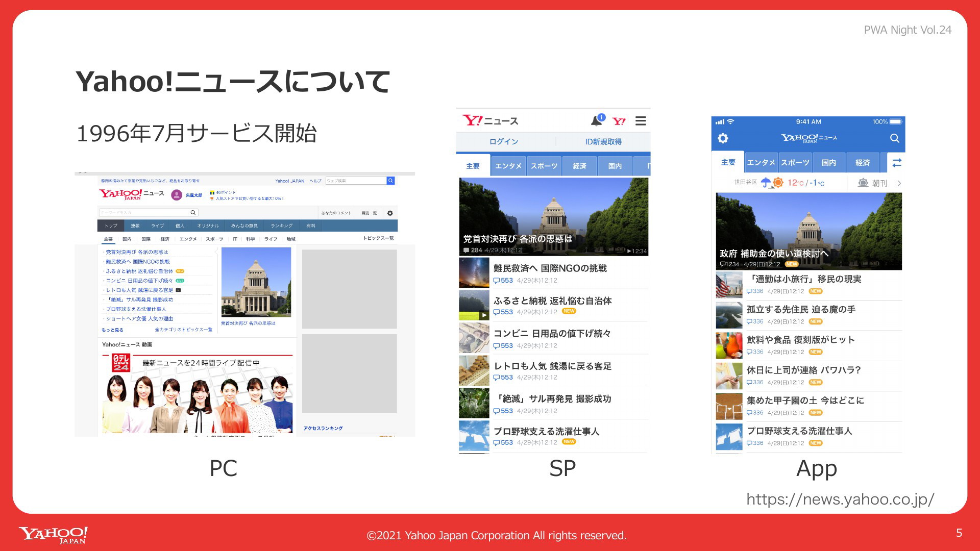Click the Yahoo! JAPAN logo in slide footer
This screenshot has height=551, width=980.
[54, 535]
